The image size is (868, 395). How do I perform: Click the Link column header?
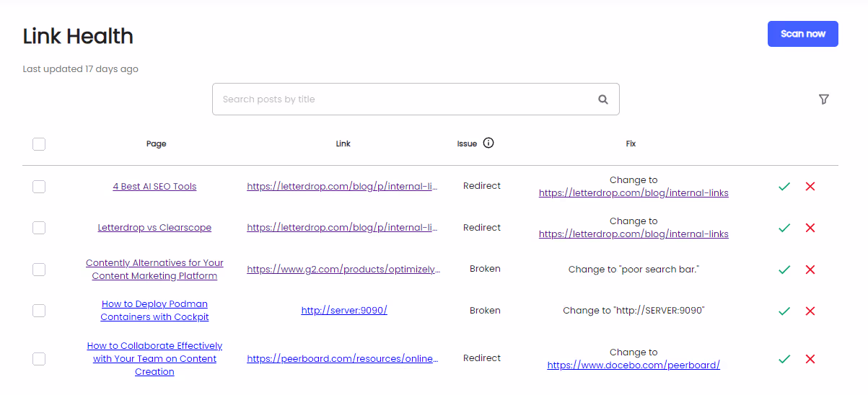tap(343, 143)
